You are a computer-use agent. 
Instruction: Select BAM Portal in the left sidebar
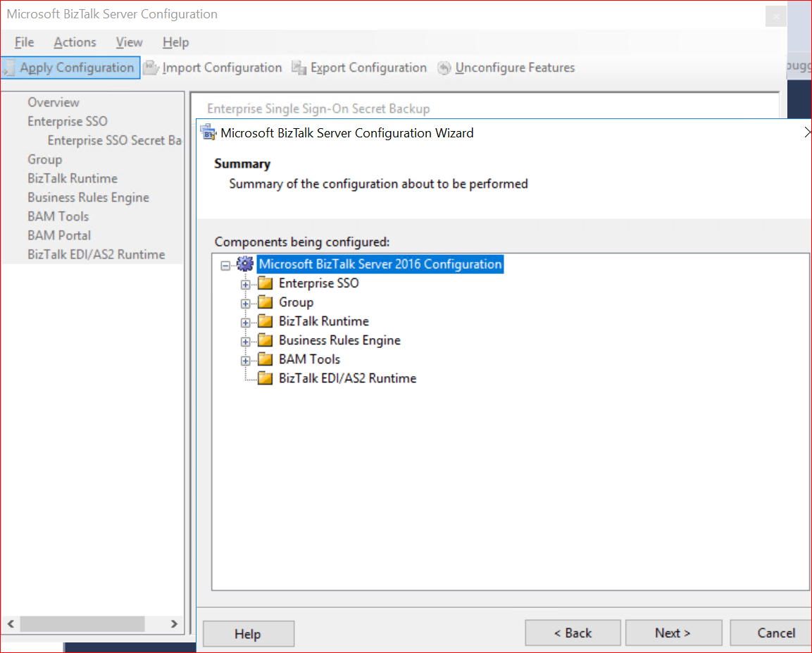click(x=59, y=235)
